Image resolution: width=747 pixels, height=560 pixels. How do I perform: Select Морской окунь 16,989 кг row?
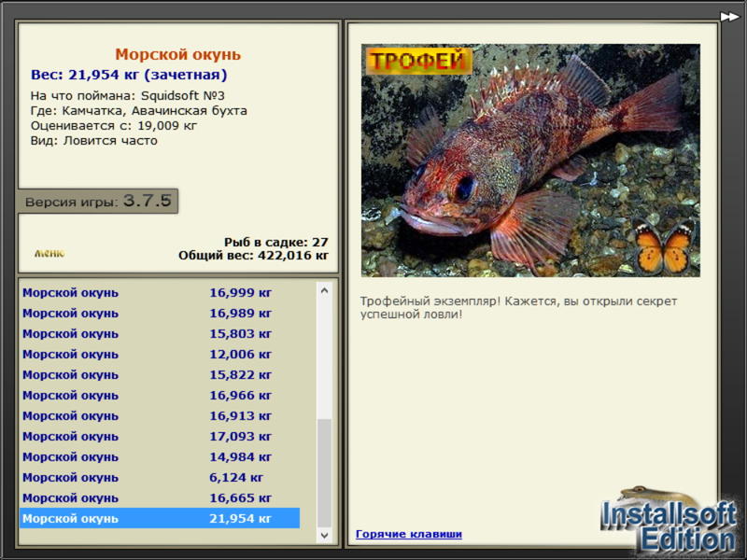(x=160, y=313)
